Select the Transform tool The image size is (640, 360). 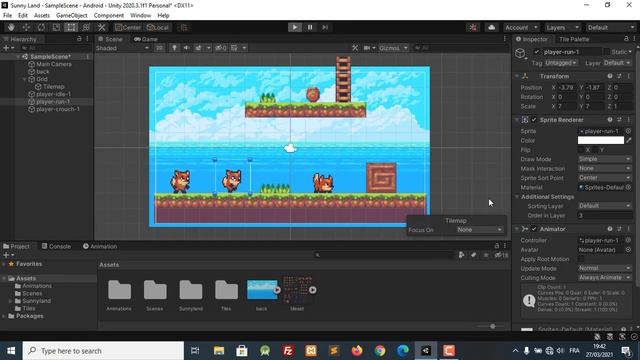click(86, 27)
